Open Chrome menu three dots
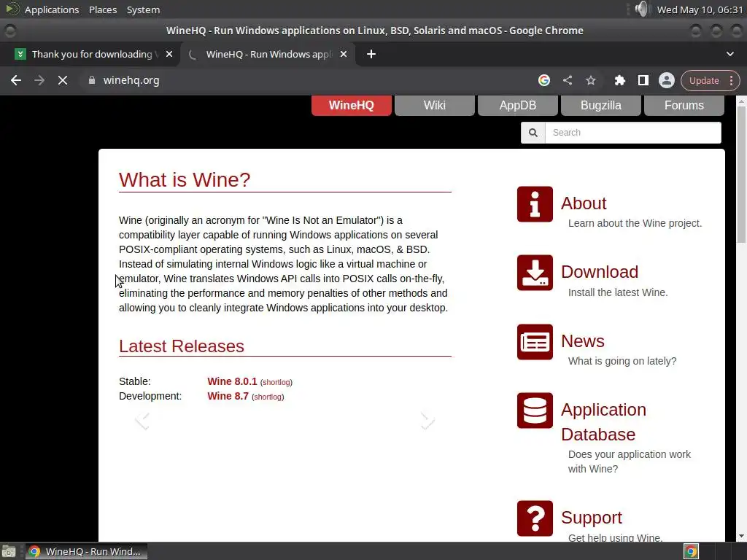Image resolution: width=747 pixels, height=560 pixels. 731,80
